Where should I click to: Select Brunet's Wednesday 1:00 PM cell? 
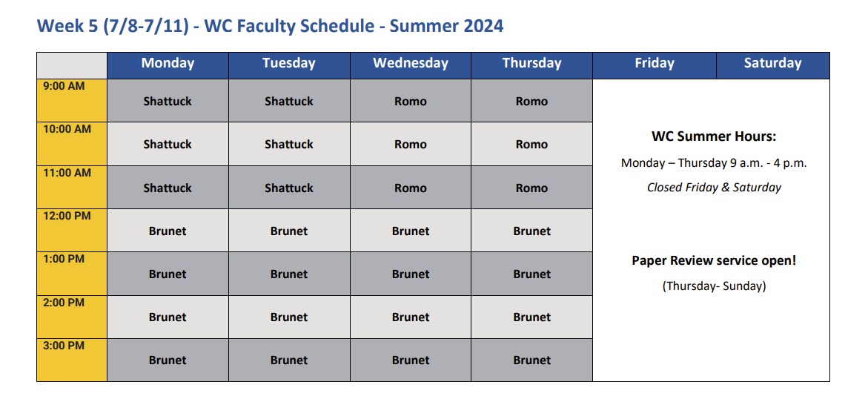411,274
